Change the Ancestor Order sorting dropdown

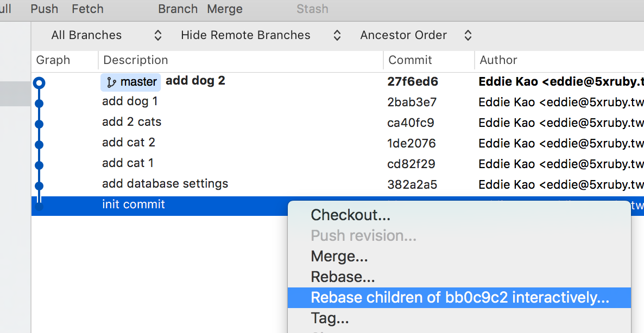pos(415,35)
